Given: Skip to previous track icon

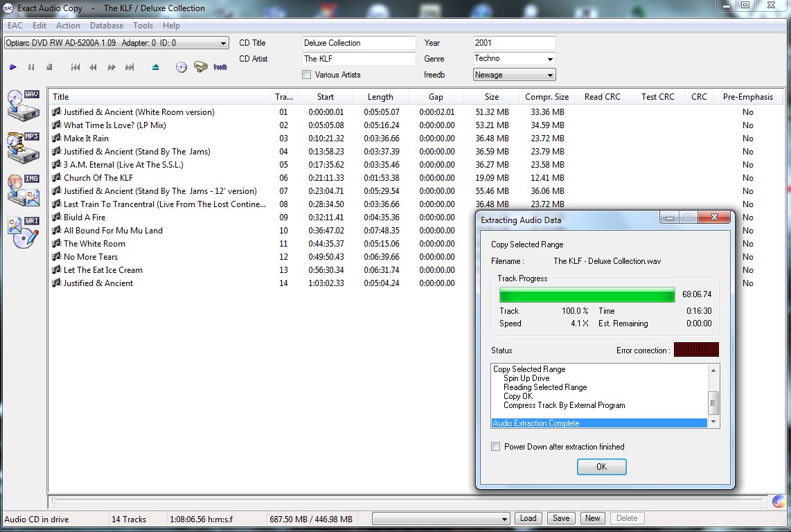Looking at the screenshot, I should click(75, 67).
